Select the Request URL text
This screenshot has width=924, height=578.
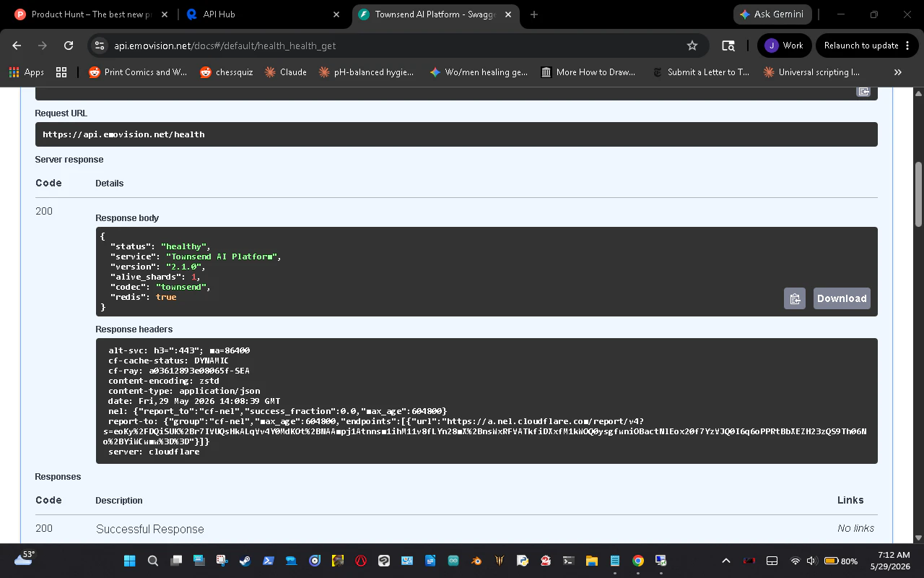123,134
